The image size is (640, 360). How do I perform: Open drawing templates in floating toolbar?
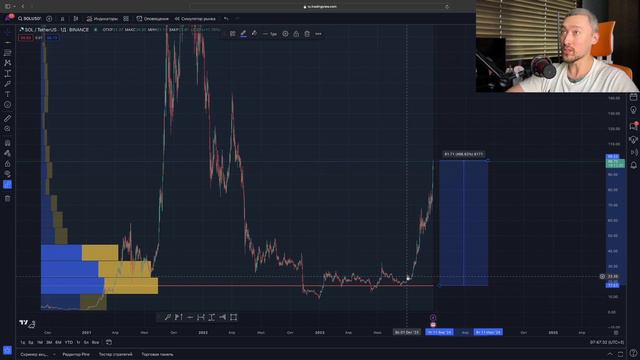point(232,34)
